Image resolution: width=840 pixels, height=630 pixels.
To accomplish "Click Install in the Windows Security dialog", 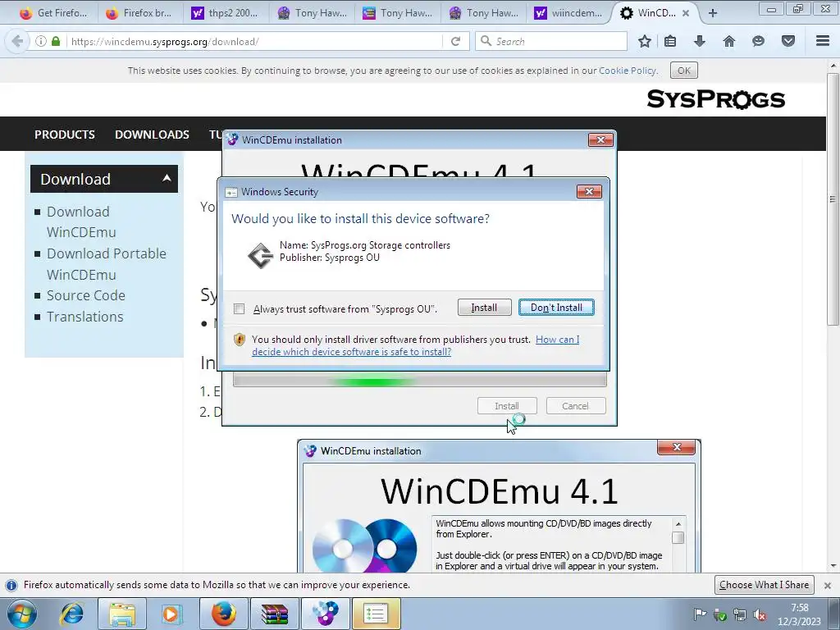I will (x=484, y=308).
